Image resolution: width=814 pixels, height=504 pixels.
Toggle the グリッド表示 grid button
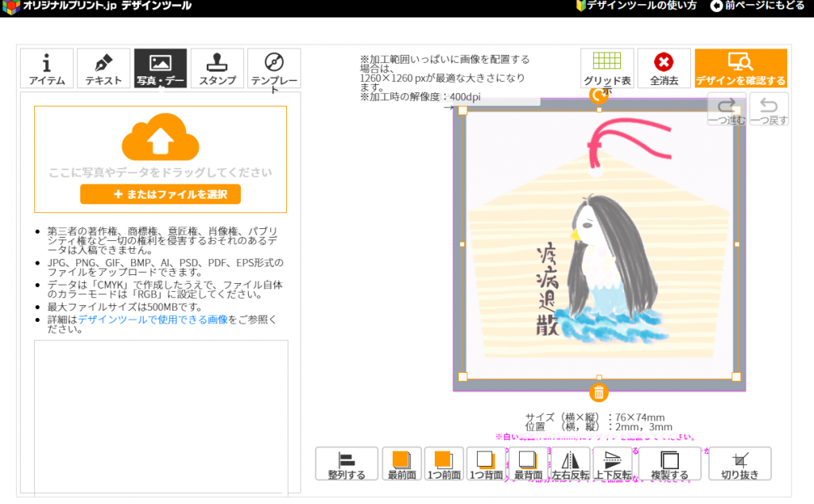click(607, 68)
